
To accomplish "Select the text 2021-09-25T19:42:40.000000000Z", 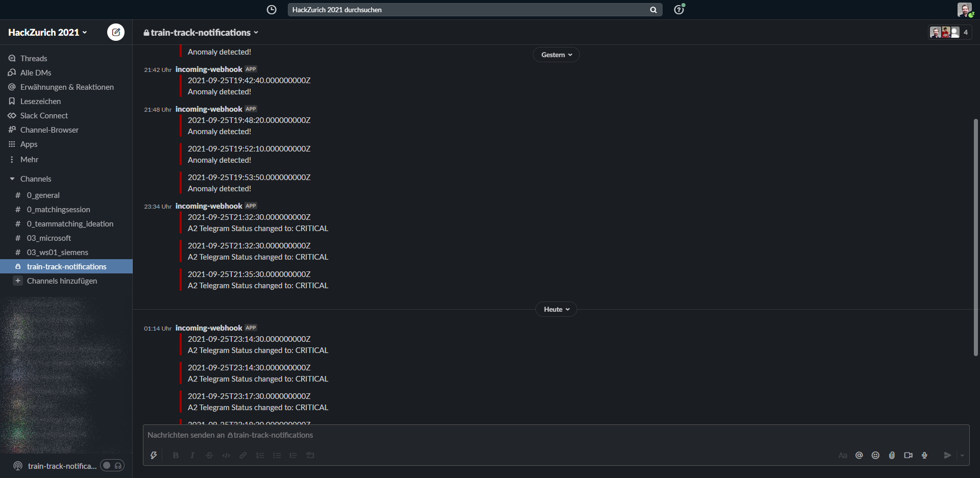I will [x=249, y=80].
